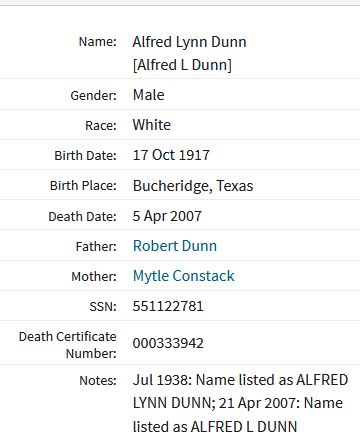Image resolution: width=360 pixels, height=445 pixels.
Task: Click the name Alfred Lynn Dunn
Action: [189, 42]
